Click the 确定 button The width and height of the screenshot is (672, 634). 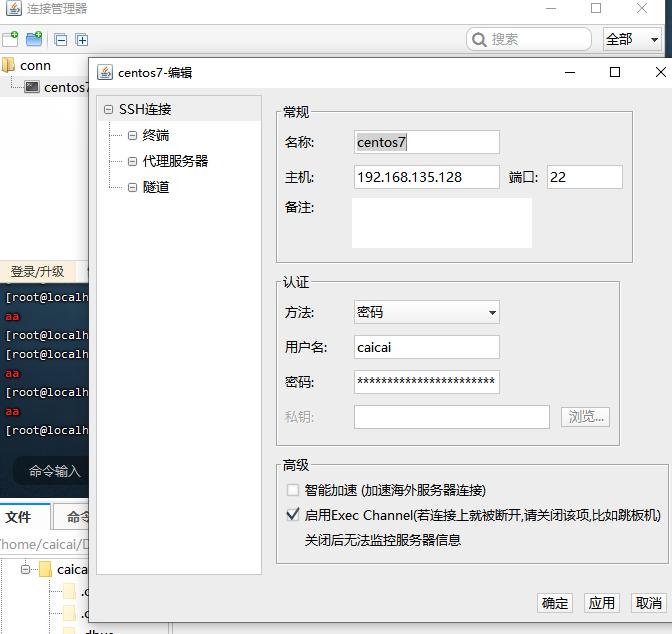tap(555, 603)
